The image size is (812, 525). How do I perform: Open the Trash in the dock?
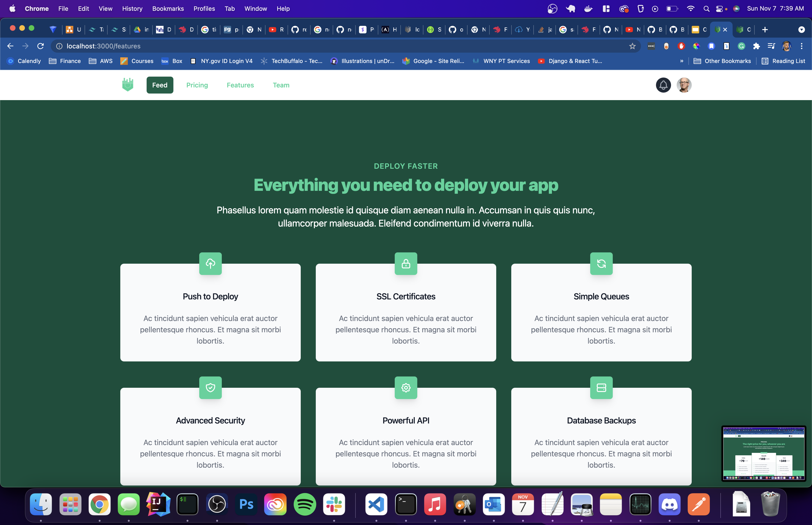click(x=770, y=504)
